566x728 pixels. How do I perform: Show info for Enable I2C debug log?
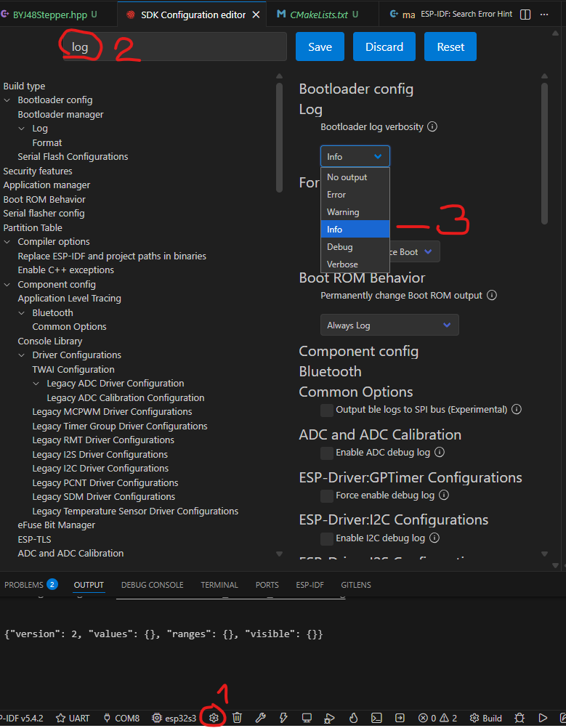[x=434, y=538]
